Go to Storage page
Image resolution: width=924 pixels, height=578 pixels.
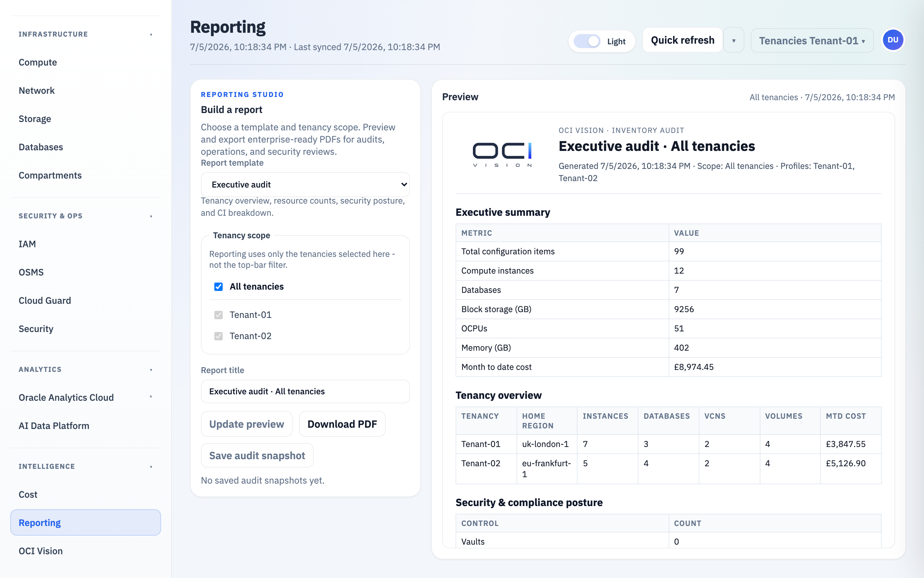click(x=86, y=119)
